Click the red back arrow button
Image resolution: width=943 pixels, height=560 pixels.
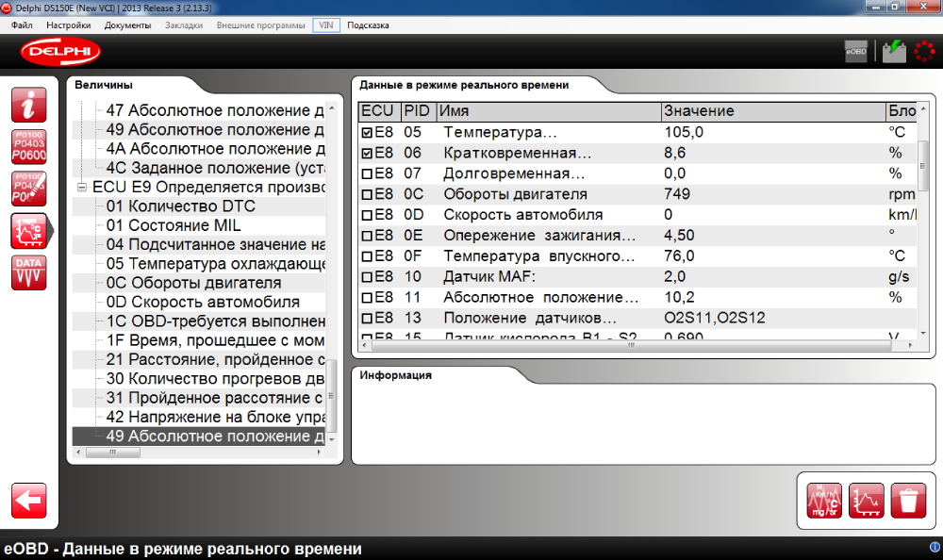point(29,500)
